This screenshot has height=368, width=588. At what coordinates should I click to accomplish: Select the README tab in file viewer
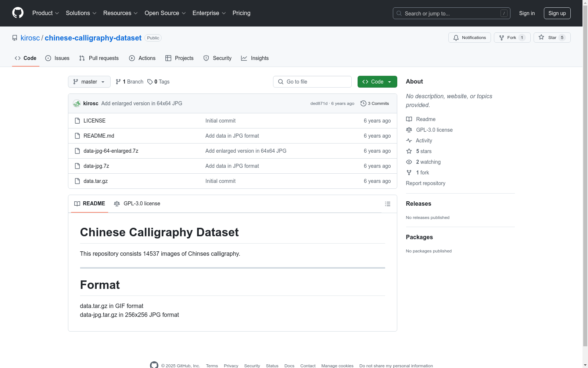[x=90, y=204]
